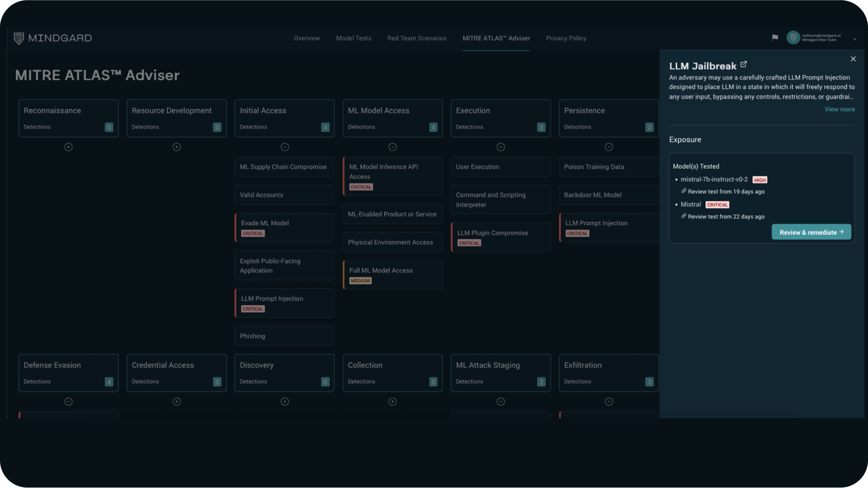
Task: Select the Exfiltration tactic card
Action: (x=609, y=373)
